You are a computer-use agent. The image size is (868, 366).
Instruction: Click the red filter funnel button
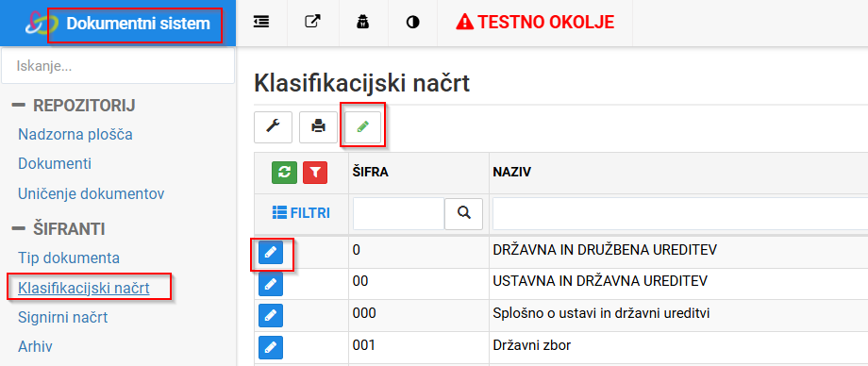[x=315, y=173]
